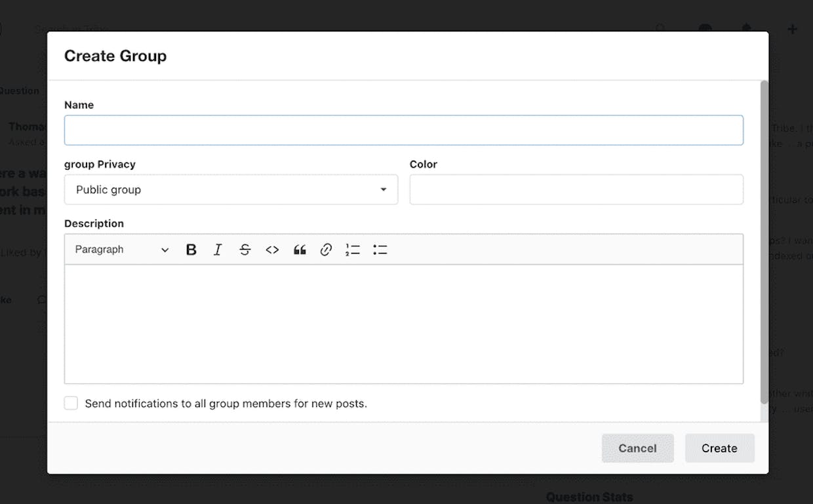
Task: Click the 'Name' field label
Action: pos(79,105)
